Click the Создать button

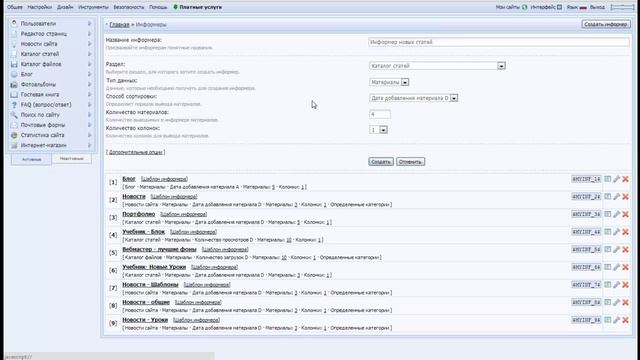pos(381,162)
